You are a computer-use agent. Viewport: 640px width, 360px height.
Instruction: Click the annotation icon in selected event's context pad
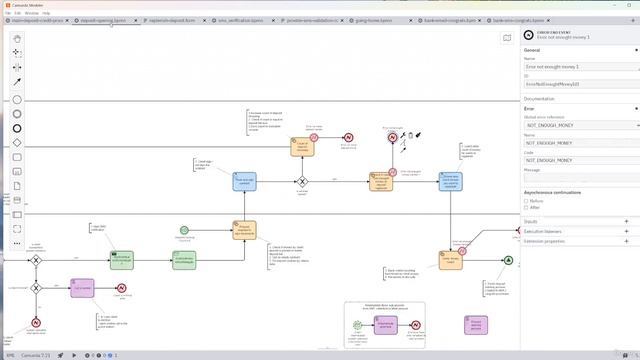point(403,143)
